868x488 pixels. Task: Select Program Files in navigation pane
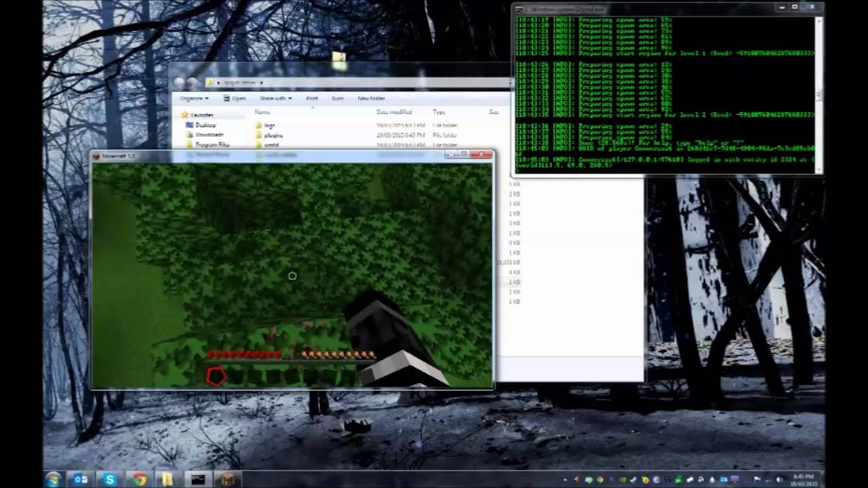pos(208,144)
